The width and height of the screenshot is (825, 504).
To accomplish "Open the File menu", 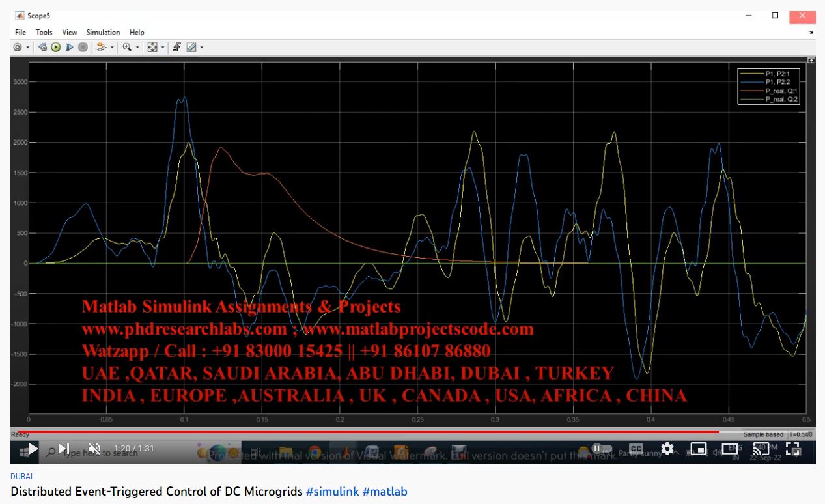I will pyautogui.click(x=20, y=32).
